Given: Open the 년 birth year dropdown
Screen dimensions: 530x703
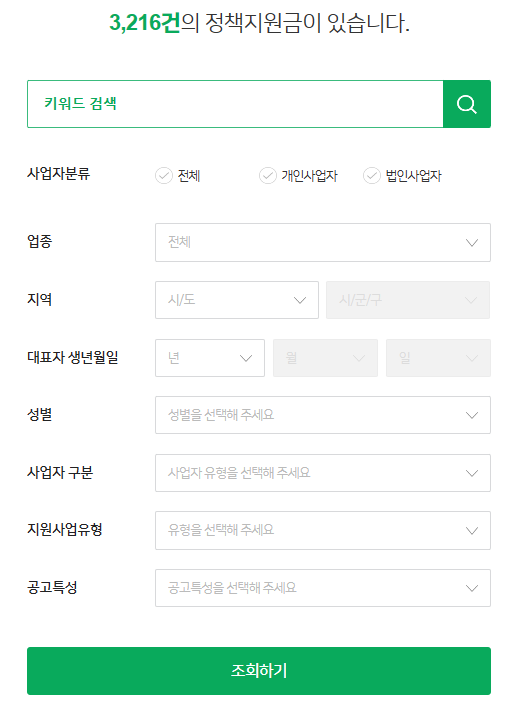Looking at the screenshot, I should click(210, 358).
